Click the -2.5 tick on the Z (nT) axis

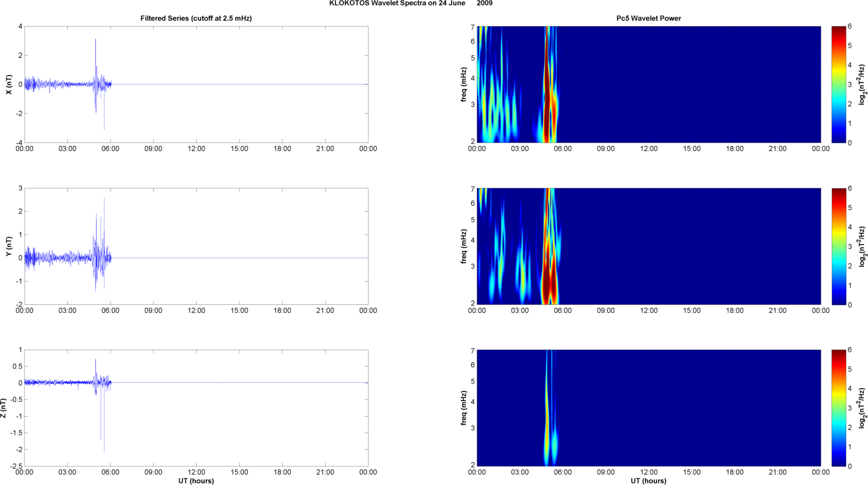(16, 466)
